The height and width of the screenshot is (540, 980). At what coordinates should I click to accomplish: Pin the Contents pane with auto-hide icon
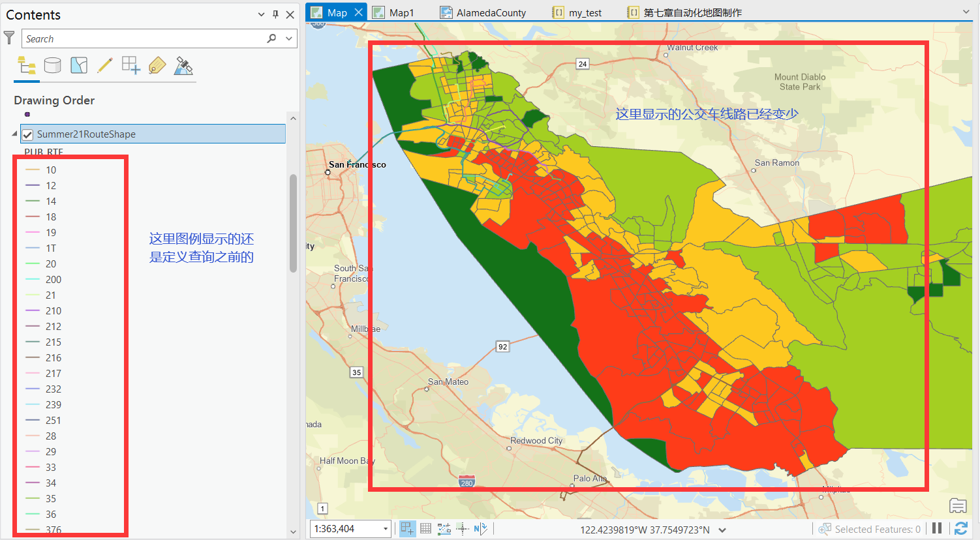point(275,14)
